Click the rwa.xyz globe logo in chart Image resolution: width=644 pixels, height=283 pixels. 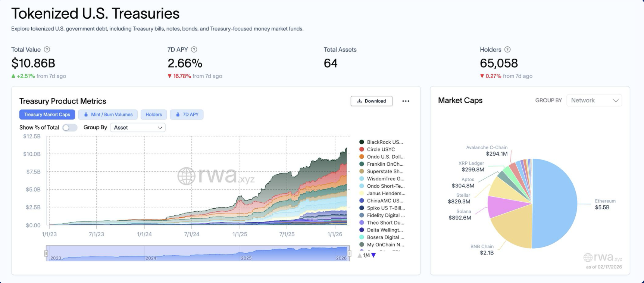(186, 176)
